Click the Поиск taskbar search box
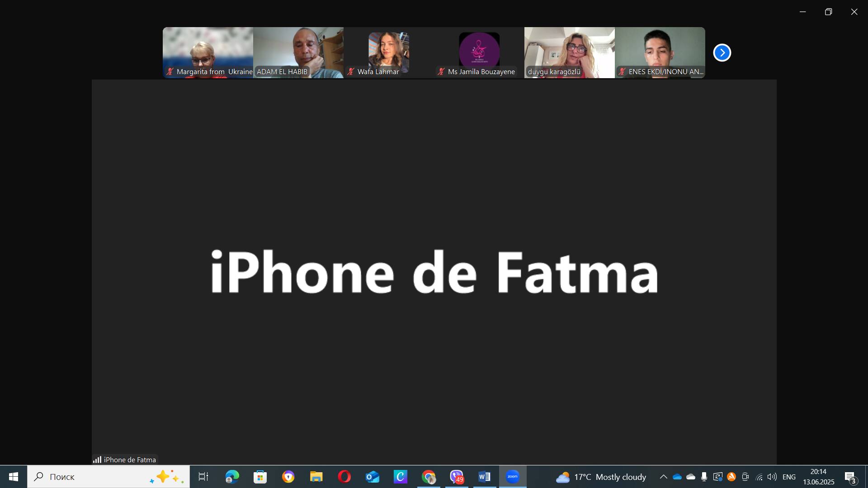Screen dimensions: 868x488 tap(108, 477)
